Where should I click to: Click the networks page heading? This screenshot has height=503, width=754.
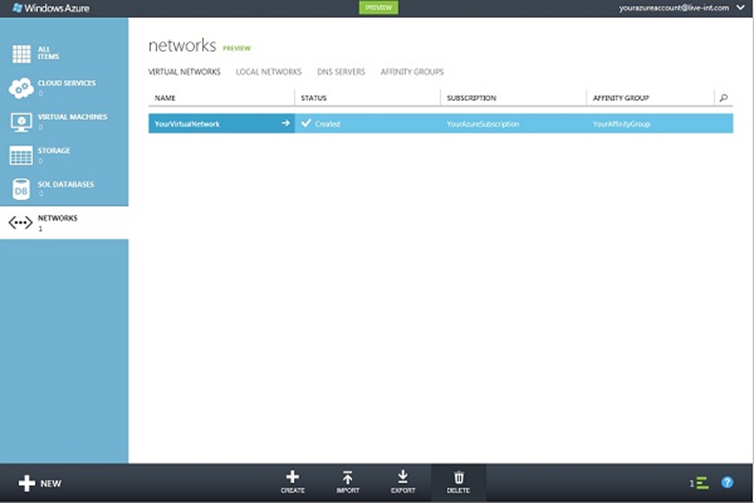182,45
